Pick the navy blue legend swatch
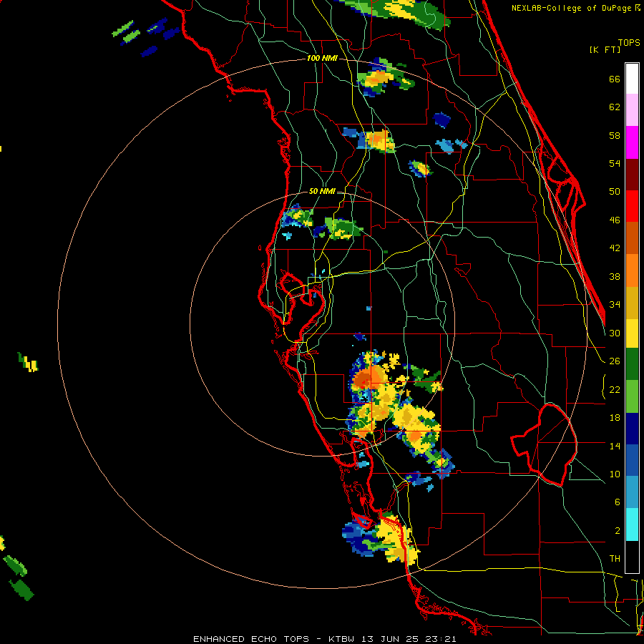 pos(632,429)
